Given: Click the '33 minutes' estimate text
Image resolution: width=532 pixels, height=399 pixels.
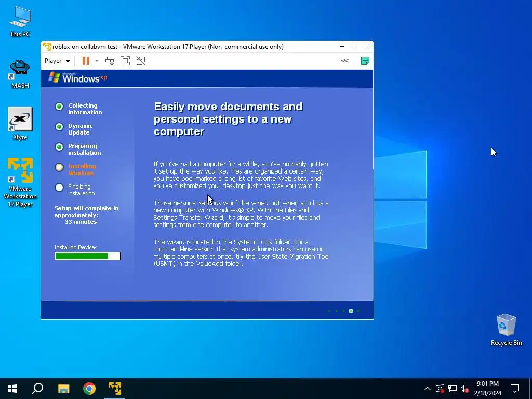Looking at the screenshot, I should pos(81,222).
